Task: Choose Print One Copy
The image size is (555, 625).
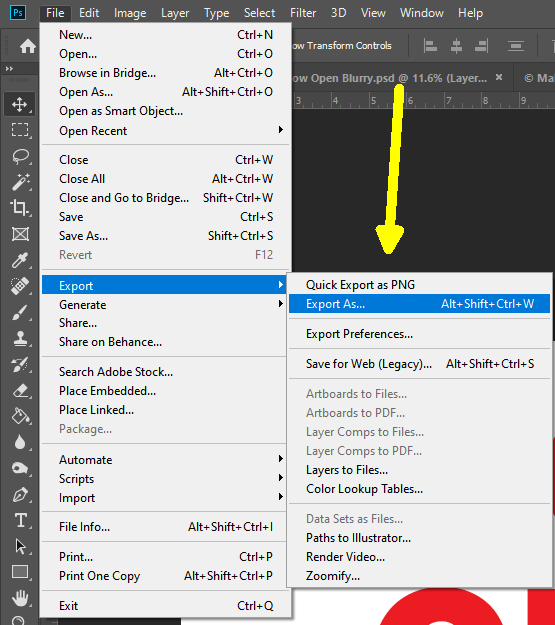Action: [x=164, y=576]
